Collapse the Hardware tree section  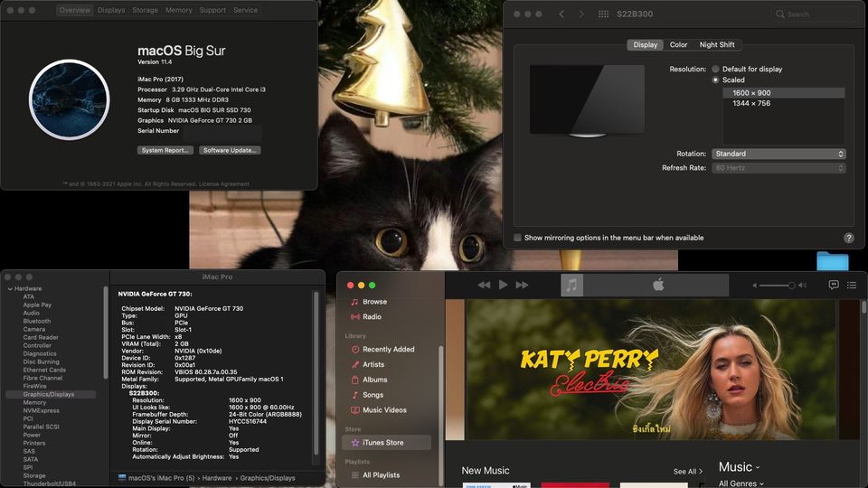10,289
